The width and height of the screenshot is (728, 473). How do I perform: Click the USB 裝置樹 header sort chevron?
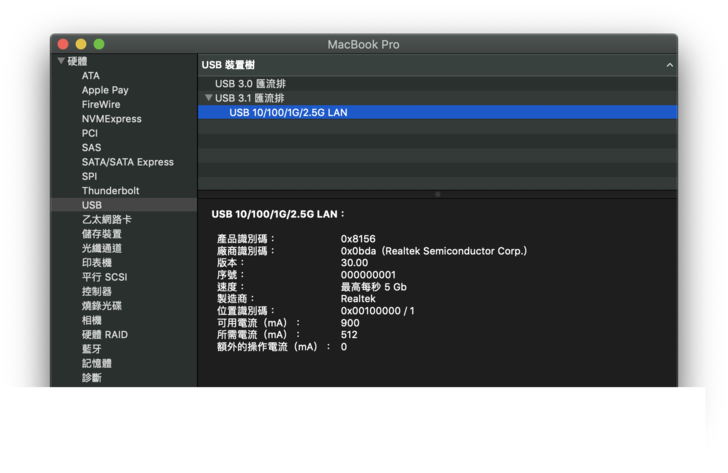click(x=669, y=65)
